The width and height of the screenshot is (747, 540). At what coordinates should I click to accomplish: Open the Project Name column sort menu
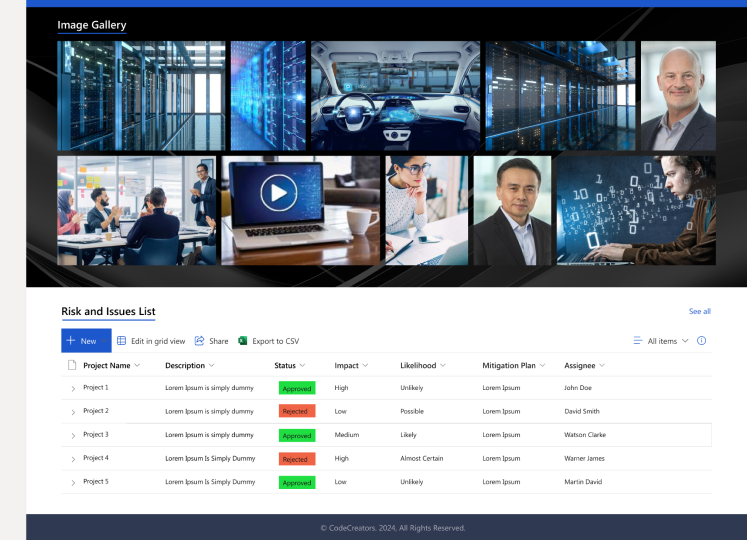(x=137, y=366)
